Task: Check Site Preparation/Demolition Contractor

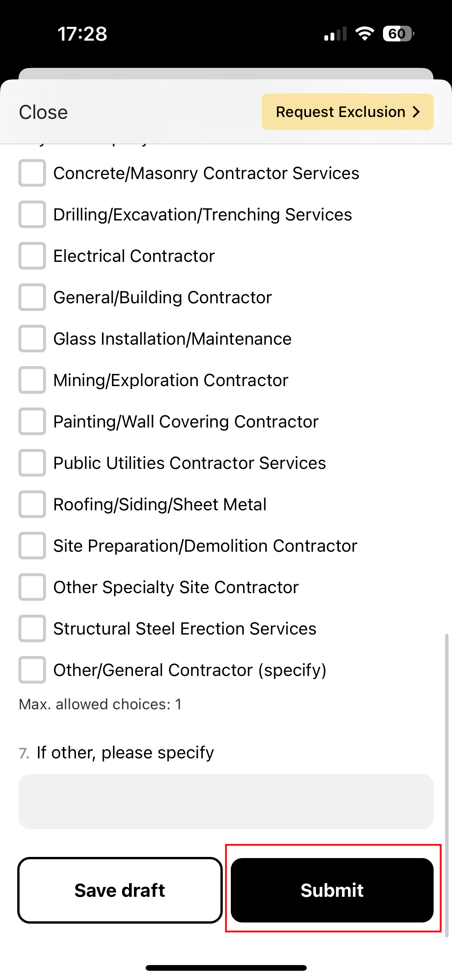Action: pyautogui.click(x=32, y=546)
